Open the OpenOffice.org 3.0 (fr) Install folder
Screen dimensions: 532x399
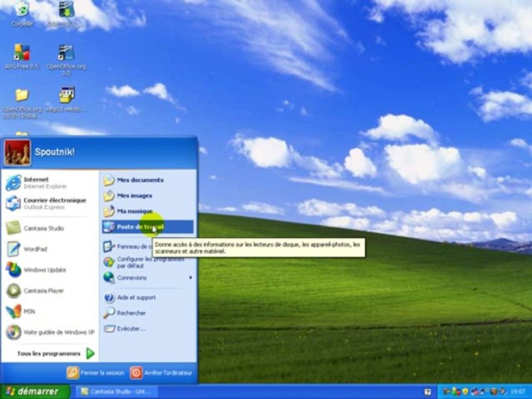[22, 103]
